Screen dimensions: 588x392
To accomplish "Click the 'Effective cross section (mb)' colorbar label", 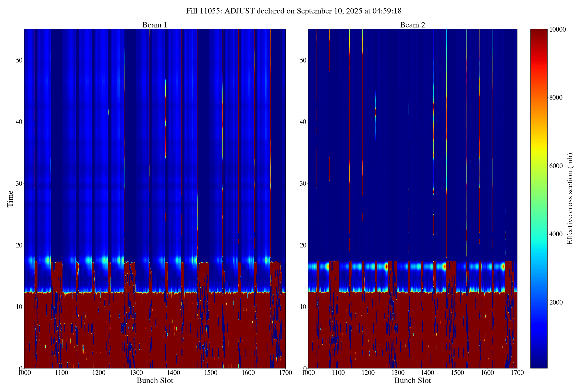I will click(570, 199).
